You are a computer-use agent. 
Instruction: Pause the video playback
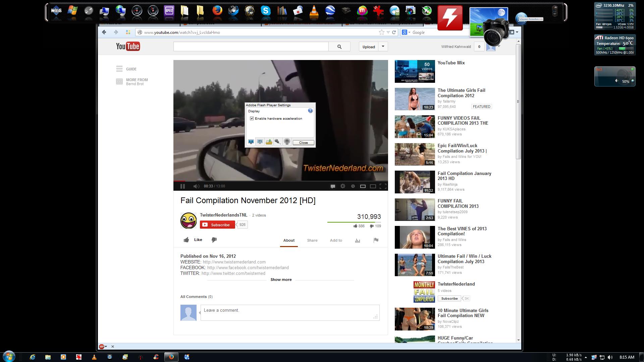pos(182,186)
